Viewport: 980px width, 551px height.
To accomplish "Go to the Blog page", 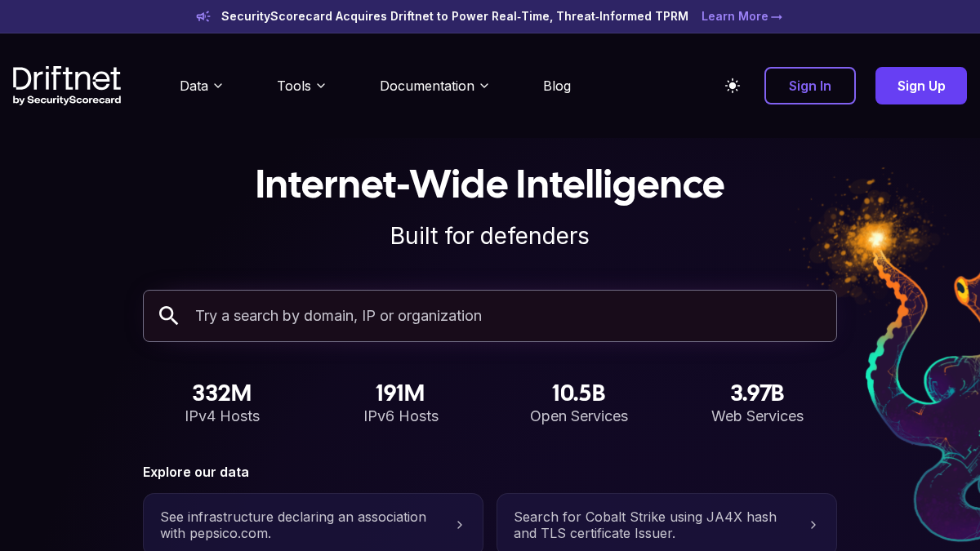I will 557,86.
